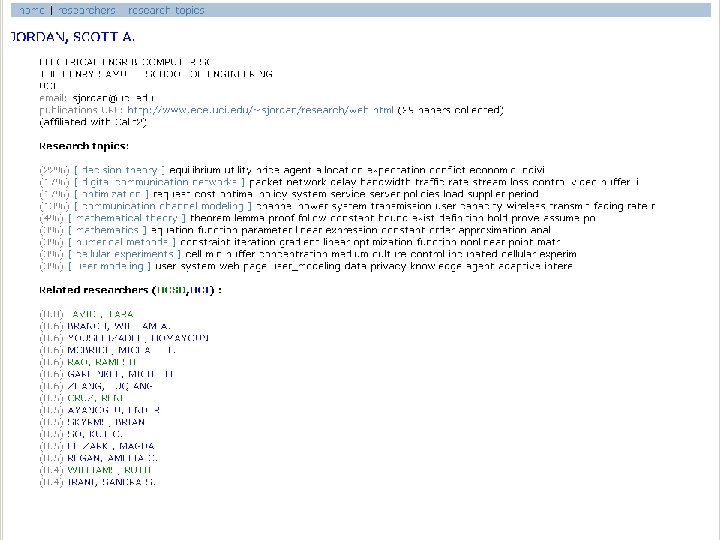Open the research topics navigation link
Viewport: 720px width, 540px height.
pyautogui.click(x=166, y=10)
